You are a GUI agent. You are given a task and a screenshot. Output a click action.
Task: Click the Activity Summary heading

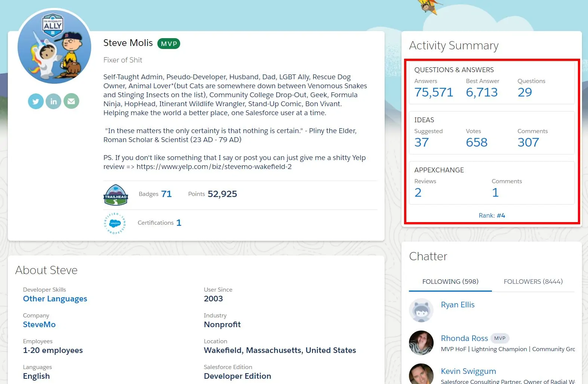[x=454, y=46]
